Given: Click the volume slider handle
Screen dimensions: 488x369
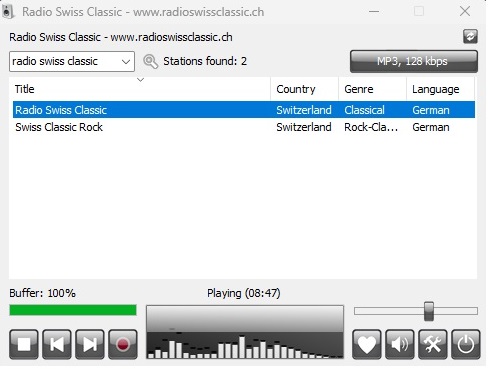Looking at the screenshot, I should tap(429, 311).
